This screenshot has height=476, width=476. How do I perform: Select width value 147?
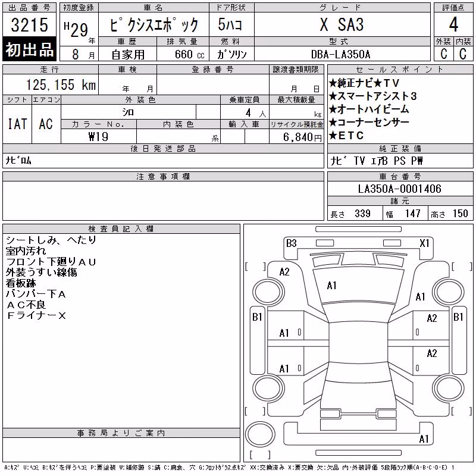pos(412,214)
